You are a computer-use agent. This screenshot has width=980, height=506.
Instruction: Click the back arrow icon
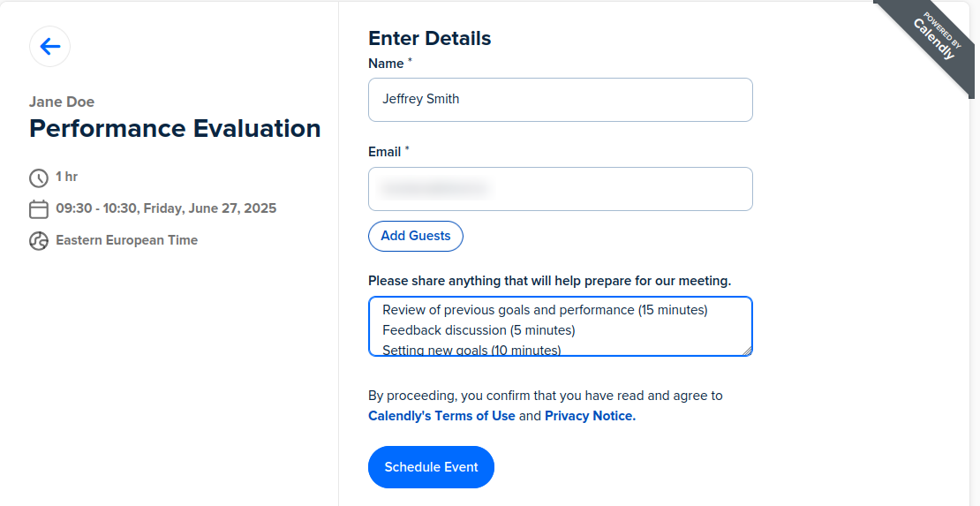coord(50,46)
